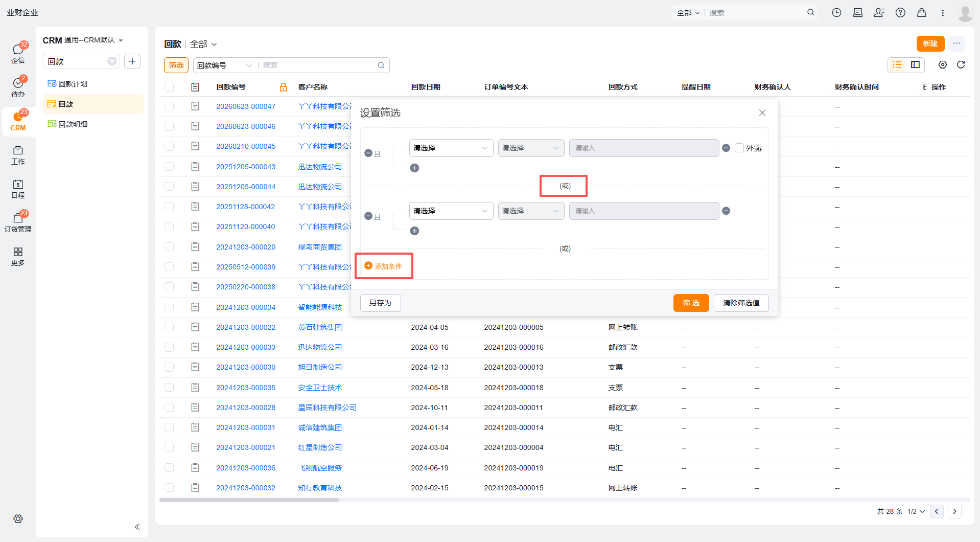Expand the 全部 view dropdown next to 回款
The image size is (980, 542).
(203, 44)
